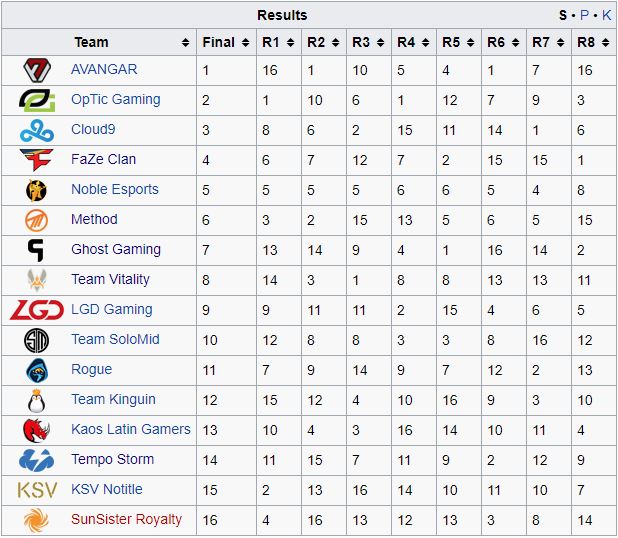Switch to the K view link
The image size is (618, 538).
(606, 15)
